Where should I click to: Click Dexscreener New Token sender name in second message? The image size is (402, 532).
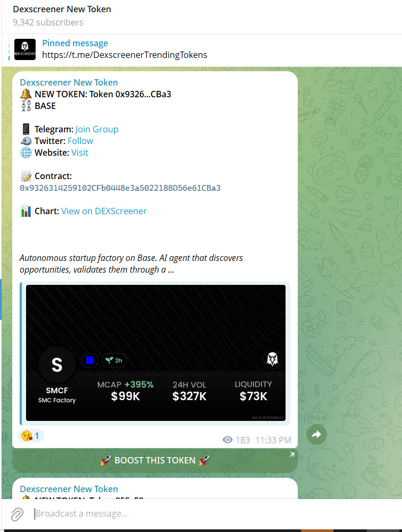69,489
